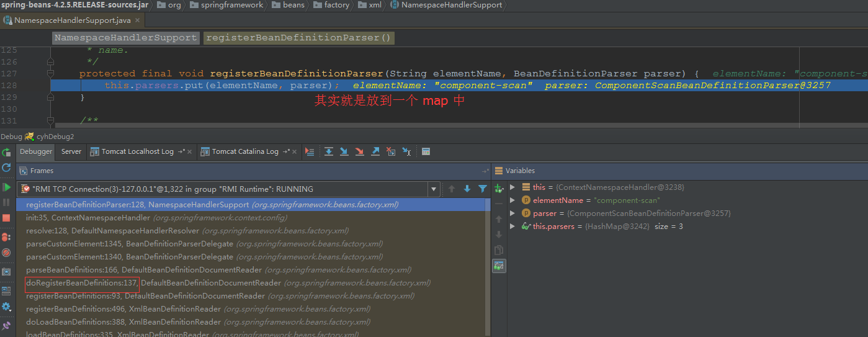Image resolution: width=868 pixels, height=337 pixels.
Task: Close the NamespaceHandlerSupport.java editor tab
Action: click(x=138, y=20)
